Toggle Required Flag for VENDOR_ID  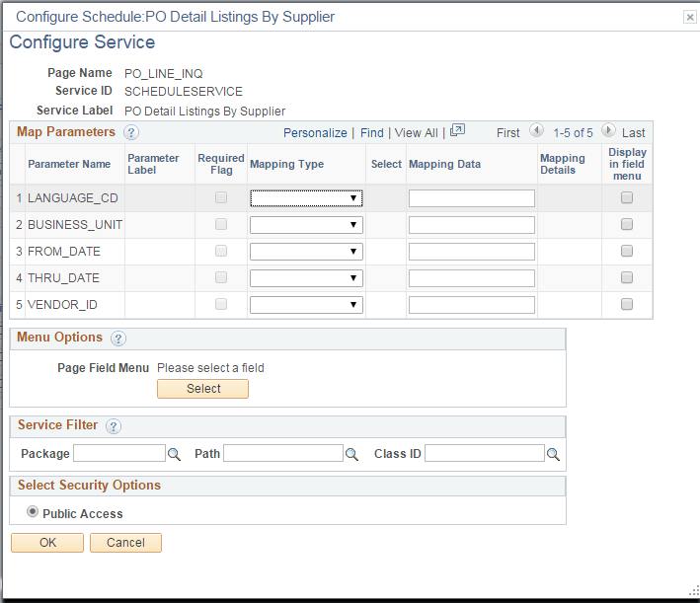(x=221, y=304)
